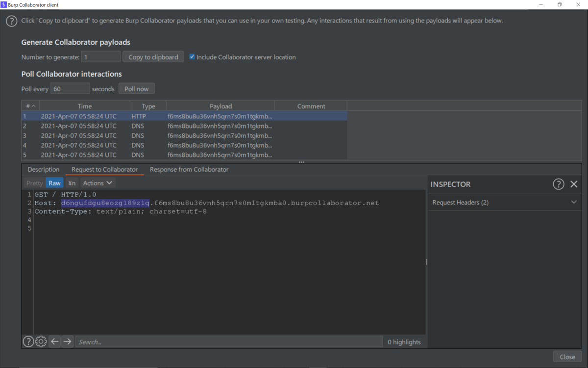Click the Number to generate field

(100, 57)
